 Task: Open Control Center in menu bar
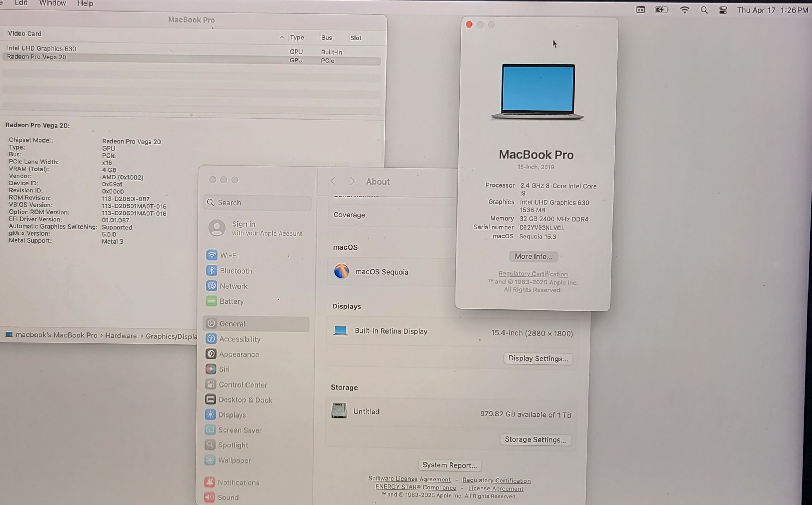(723, 10)
